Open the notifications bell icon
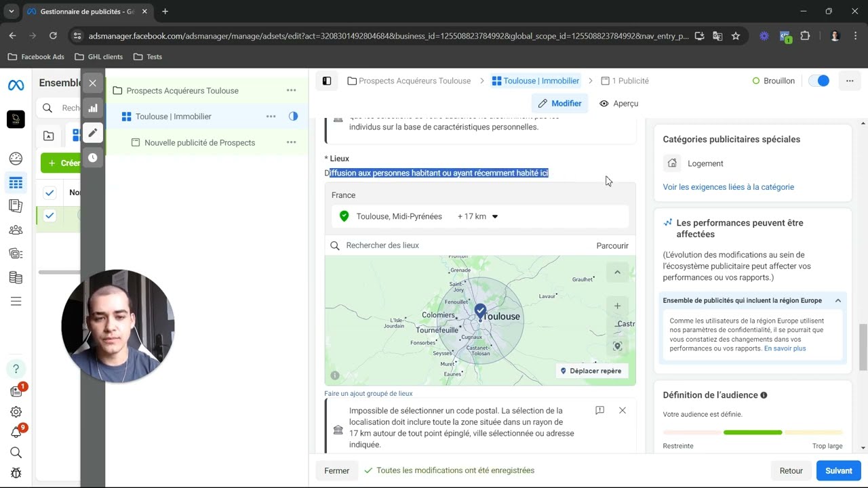 [x=16, y=432]
